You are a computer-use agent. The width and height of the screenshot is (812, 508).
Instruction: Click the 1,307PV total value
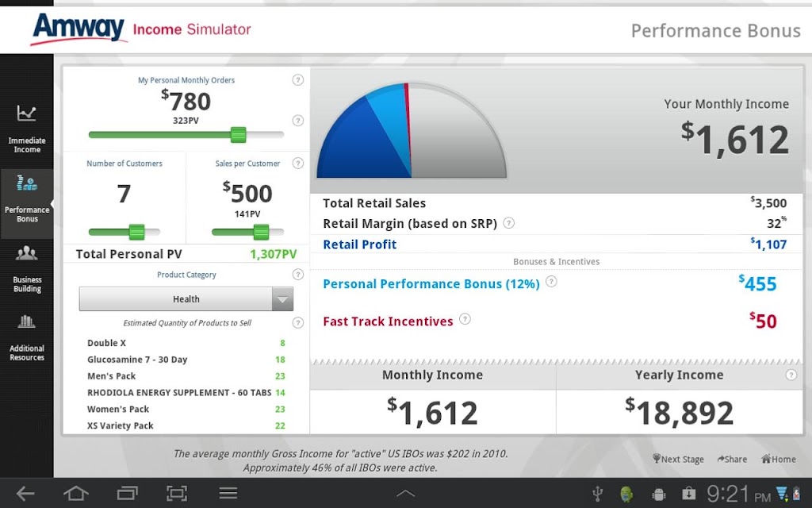click(x=274, y=254)
